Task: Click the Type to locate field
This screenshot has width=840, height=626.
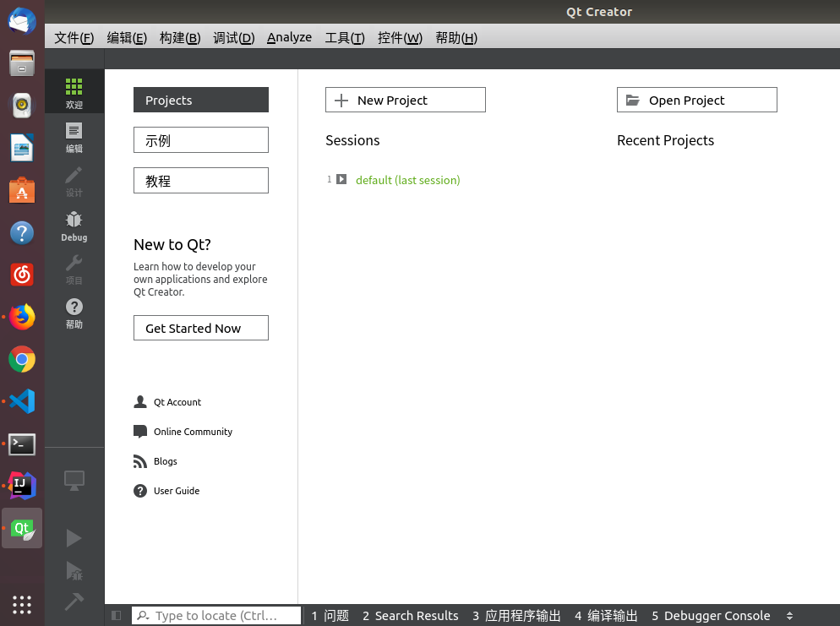Action: point(215,615)
